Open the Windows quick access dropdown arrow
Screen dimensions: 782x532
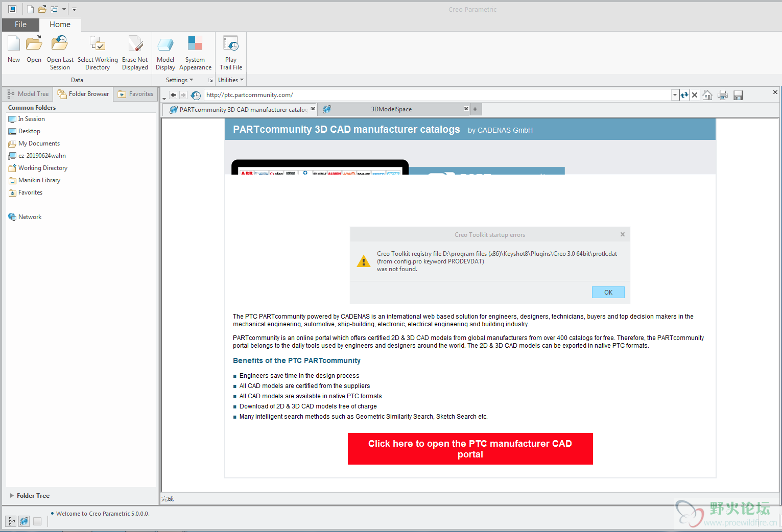64,9
